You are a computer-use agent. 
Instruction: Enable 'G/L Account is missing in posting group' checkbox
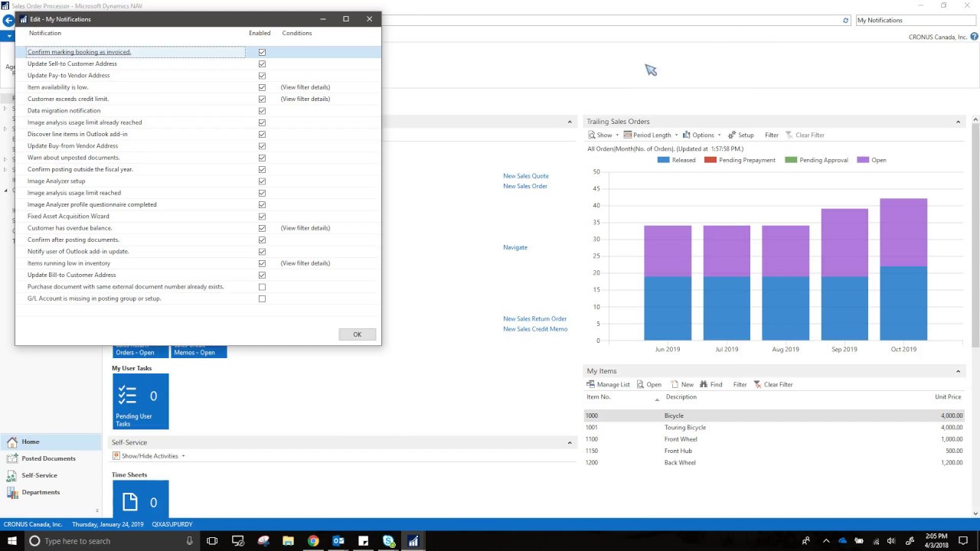262,298
